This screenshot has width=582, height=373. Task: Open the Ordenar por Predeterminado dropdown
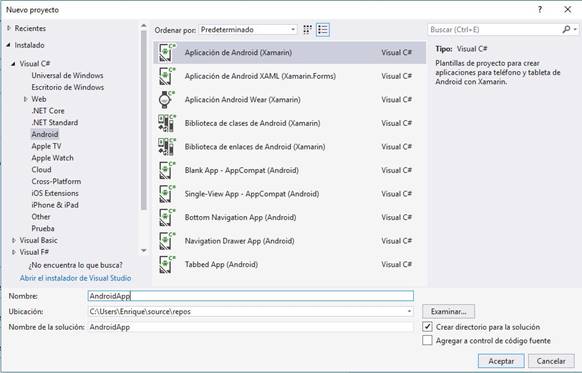tap(248, 30)
